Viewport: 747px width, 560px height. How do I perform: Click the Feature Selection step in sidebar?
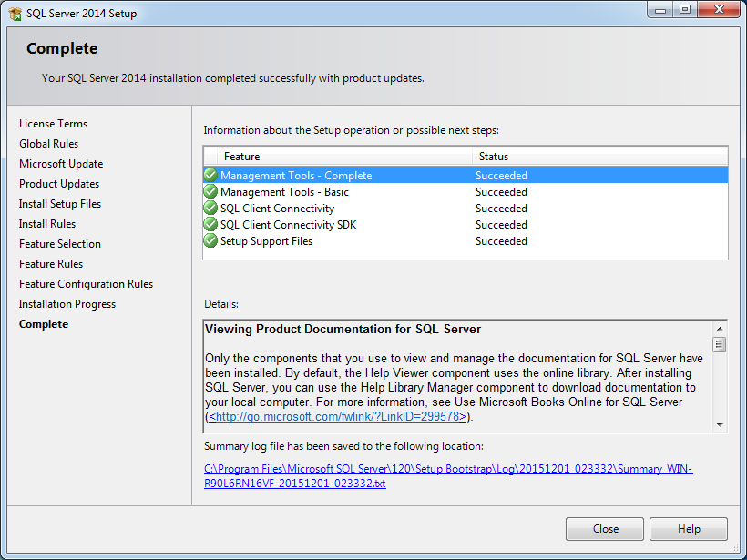pyautogui.click(x=60, y=244)
